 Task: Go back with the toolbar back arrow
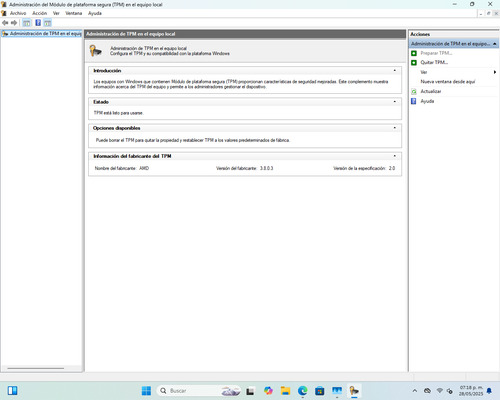click(5, 23)
